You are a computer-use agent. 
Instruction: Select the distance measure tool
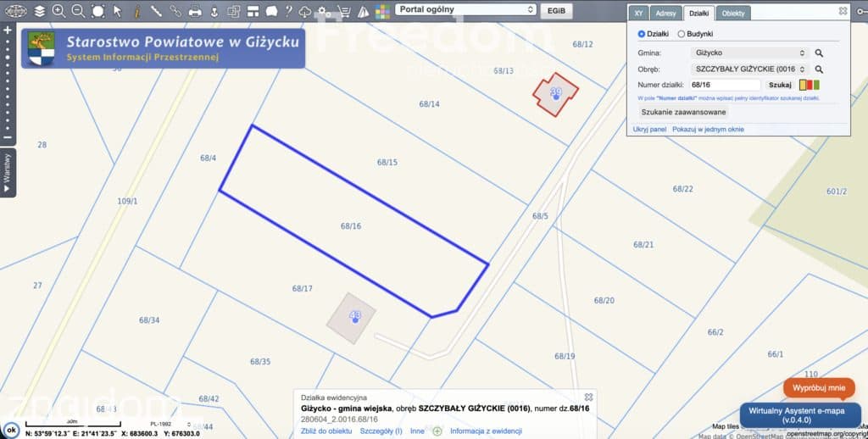point(156,10)
